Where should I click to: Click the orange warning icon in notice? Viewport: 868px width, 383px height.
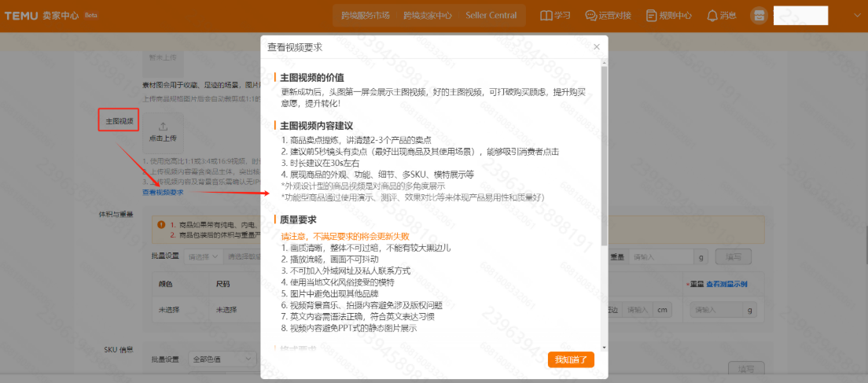pyautogui.click(x=161, y=225)
